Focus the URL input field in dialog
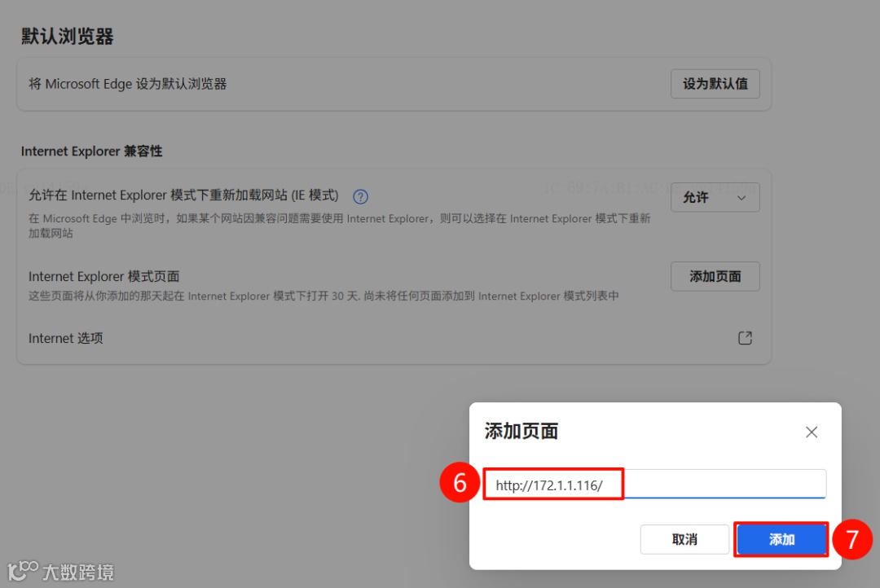The height and width of the screenshot is (588, 880). tap(654, 485)
